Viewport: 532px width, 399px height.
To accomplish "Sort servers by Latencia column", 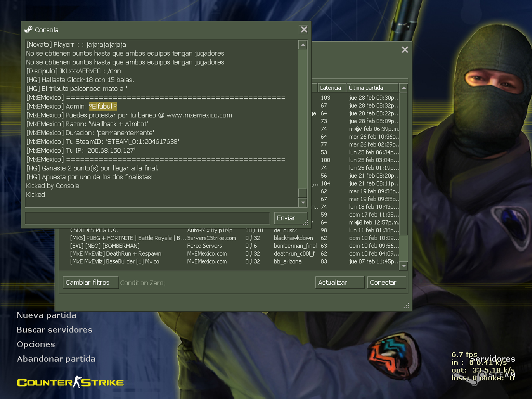I will [x=331, y=88].
